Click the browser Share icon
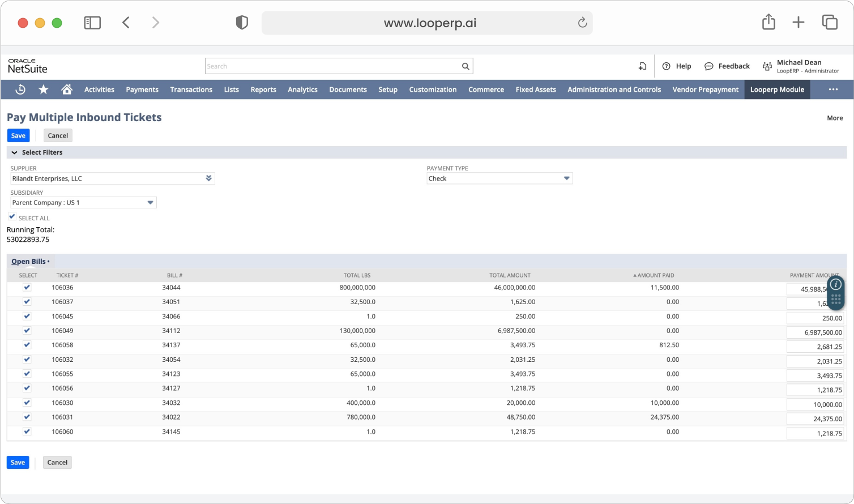 tap(768, 22)
